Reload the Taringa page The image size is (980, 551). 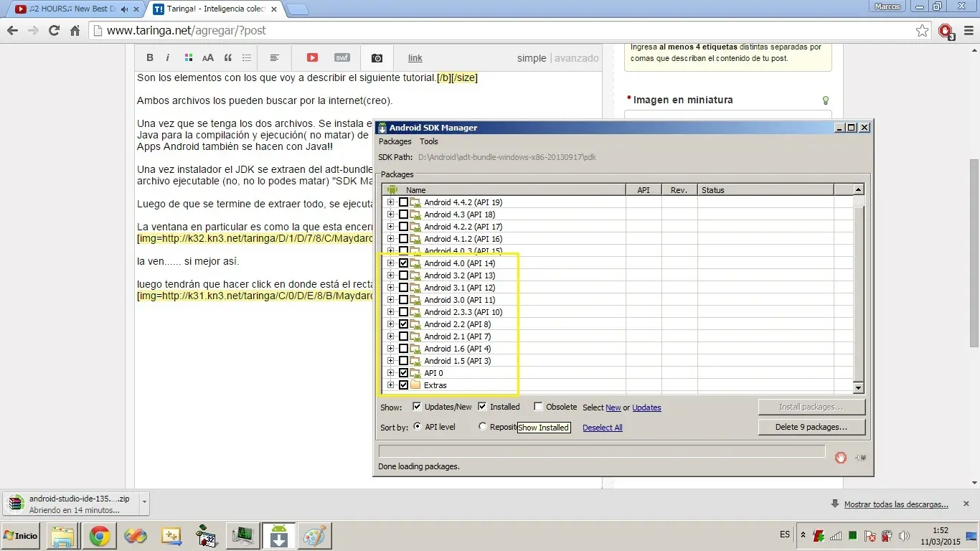54,31
